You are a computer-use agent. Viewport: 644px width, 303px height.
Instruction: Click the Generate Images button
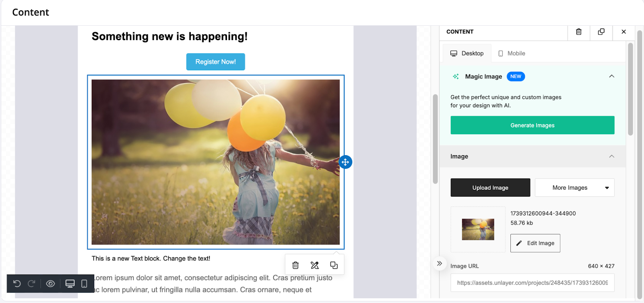[532, 125]
